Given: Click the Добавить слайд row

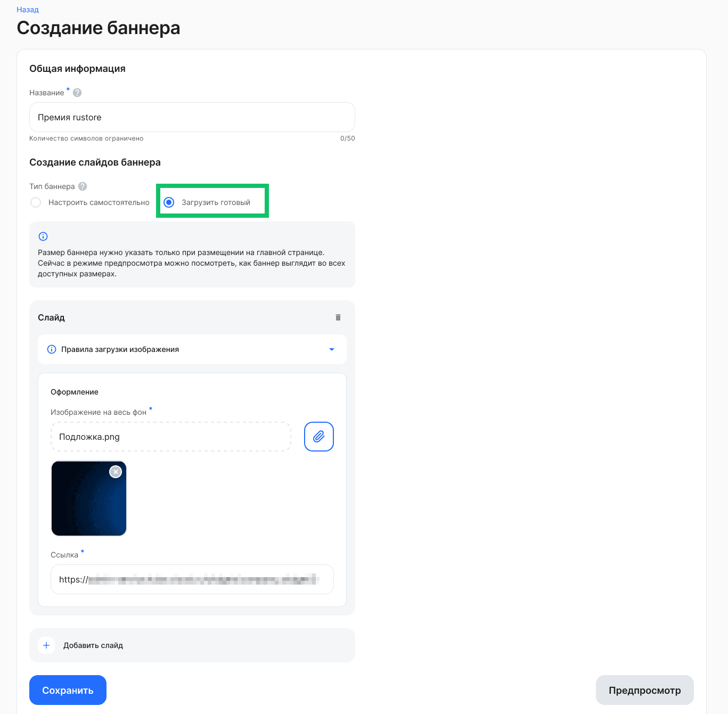Looking at the screenshot, I should (x=192, y=645).
